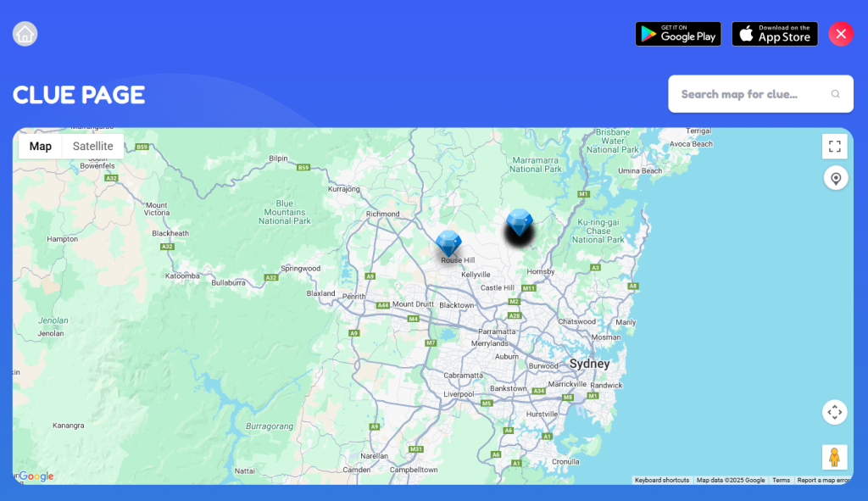Screen dimensions: 868x501
Task: Click the Sydney city label on map
Action: coord(589,364)
